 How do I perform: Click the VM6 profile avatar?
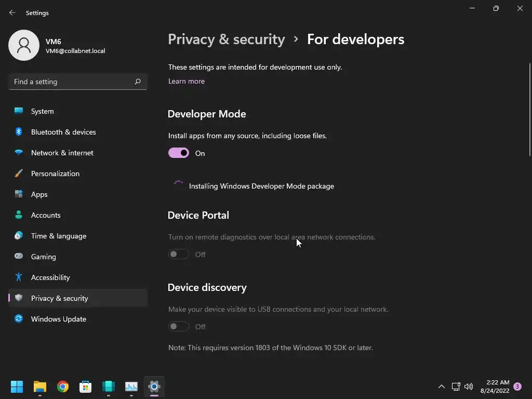point(24,45)
